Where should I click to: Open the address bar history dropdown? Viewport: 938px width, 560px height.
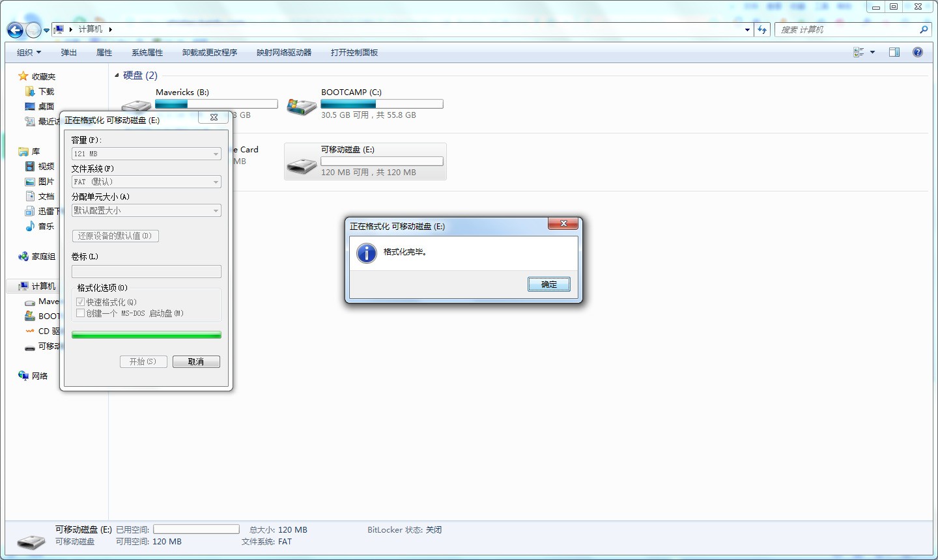tap(747, 29)
